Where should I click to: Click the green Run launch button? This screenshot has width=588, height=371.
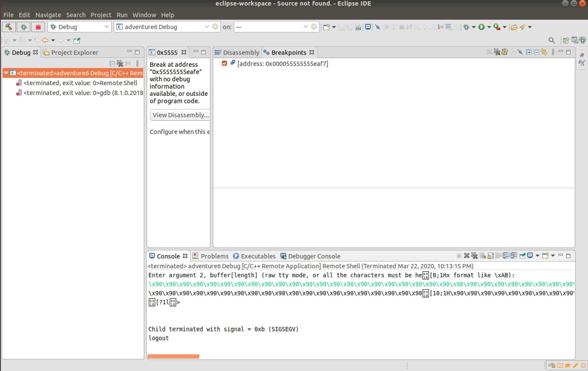481,27
